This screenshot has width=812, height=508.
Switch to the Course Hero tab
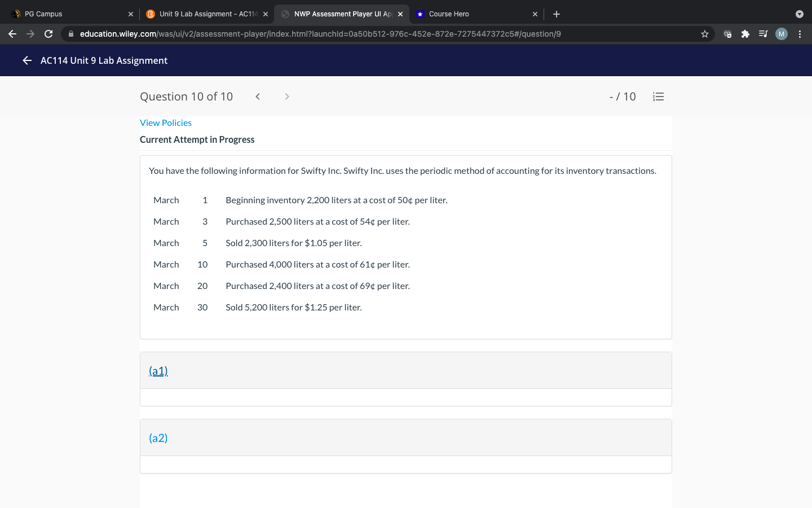pyautogui.click(x=476, y=14)
